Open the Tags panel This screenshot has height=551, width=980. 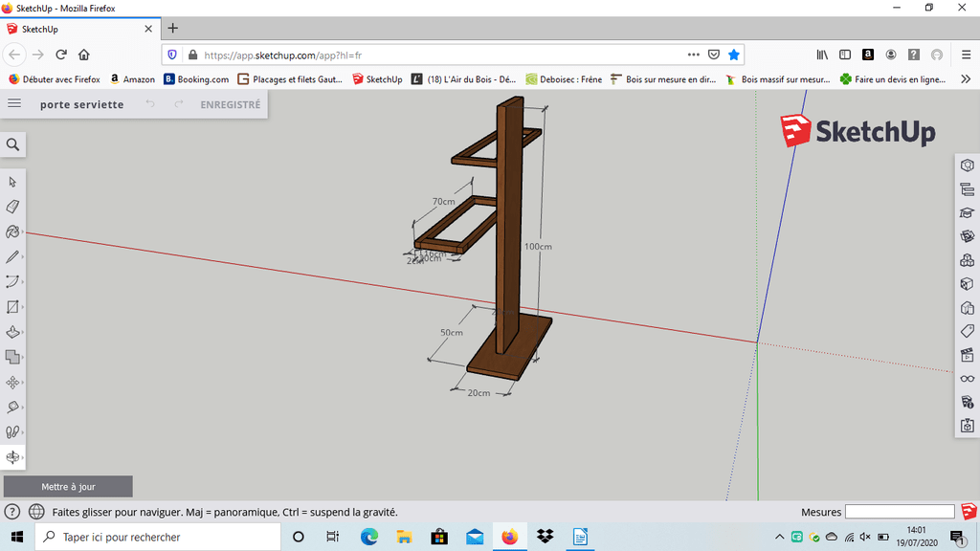coord(967,331)
